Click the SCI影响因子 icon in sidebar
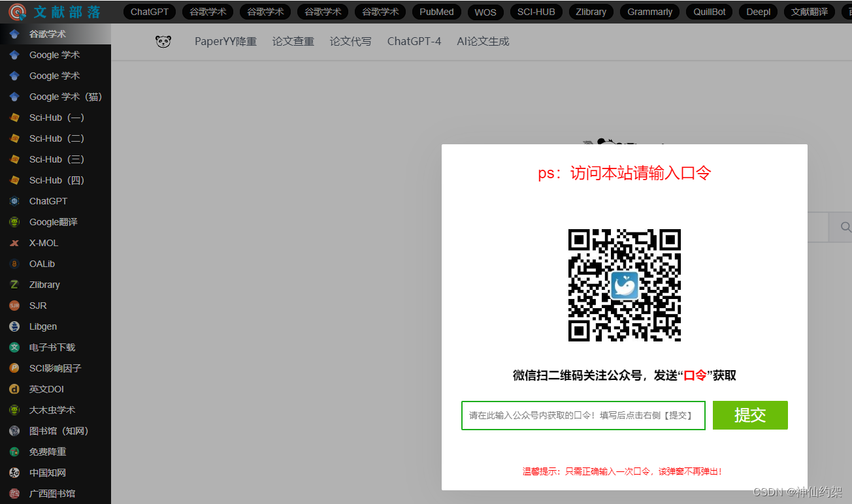Viewport: 852px width, 504px height. (14, 368)
